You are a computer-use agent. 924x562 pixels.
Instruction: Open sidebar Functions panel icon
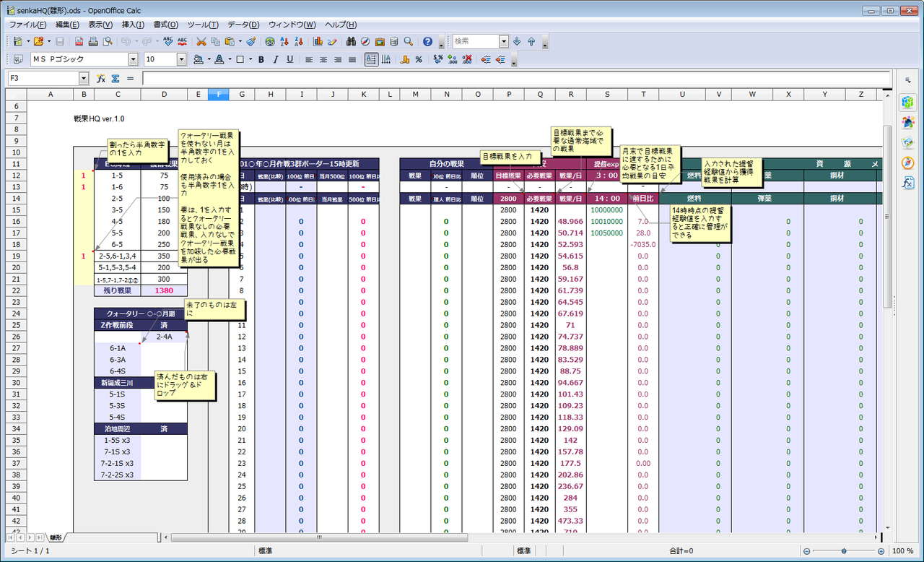907,183
